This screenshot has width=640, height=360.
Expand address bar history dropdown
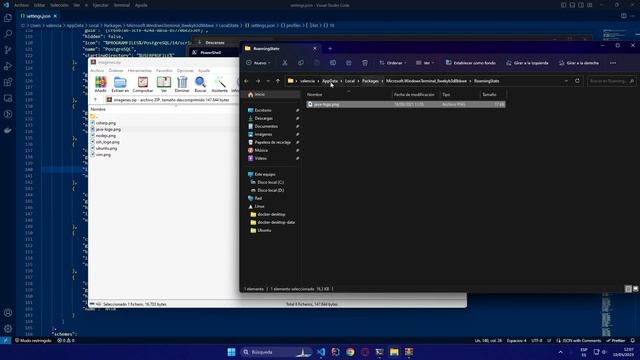[x=566, y=81]
